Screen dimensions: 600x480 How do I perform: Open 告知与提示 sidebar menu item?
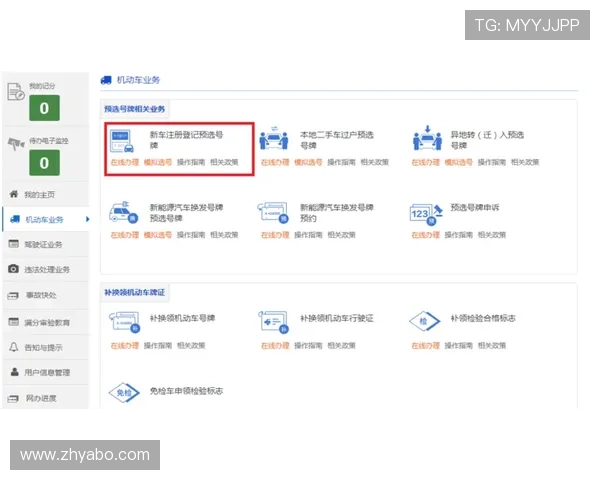coord(46,348)
